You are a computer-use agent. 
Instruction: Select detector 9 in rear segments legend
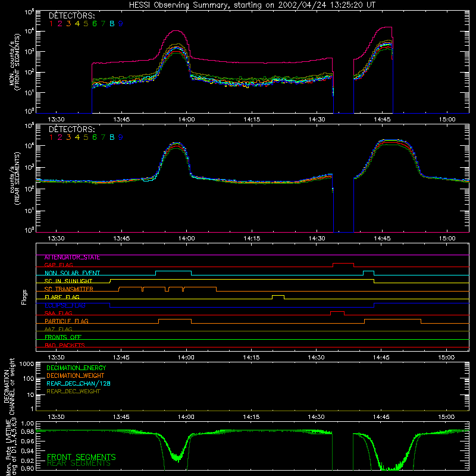121,137
